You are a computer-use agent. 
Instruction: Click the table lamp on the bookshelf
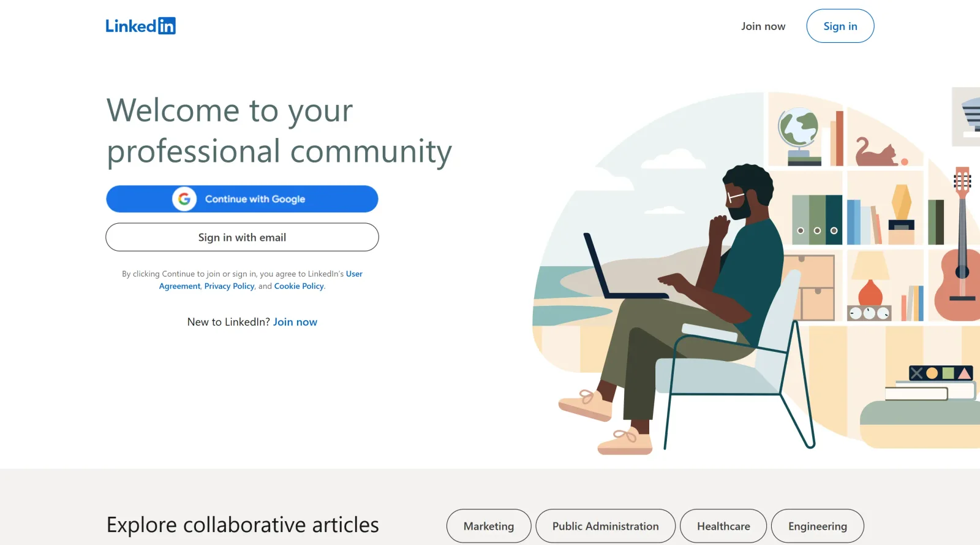(870, 280)
